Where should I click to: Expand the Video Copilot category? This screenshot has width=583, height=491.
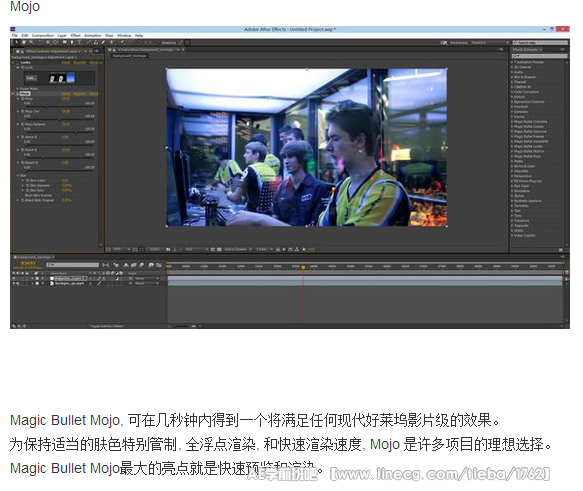click(x=512, y=236)
